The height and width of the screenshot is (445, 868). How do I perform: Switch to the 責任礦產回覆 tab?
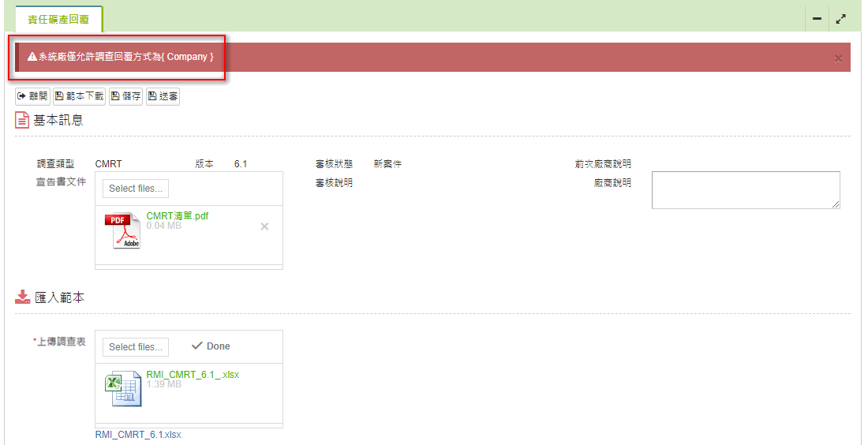58,19
